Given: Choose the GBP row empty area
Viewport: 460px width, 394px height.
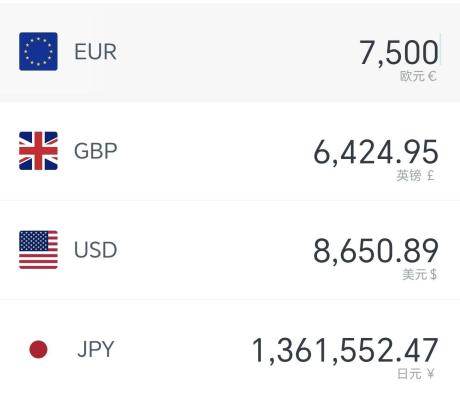Looking at the screenshot, I should 213,151.
